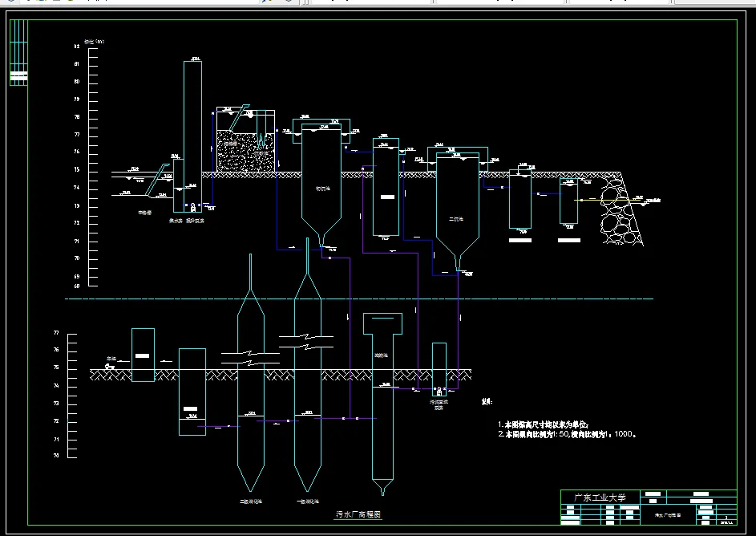Select note line '1.本图标高尺寸均以米为单位'
Viewport: 756px width, 536px height.
click(x=544, y=424)
